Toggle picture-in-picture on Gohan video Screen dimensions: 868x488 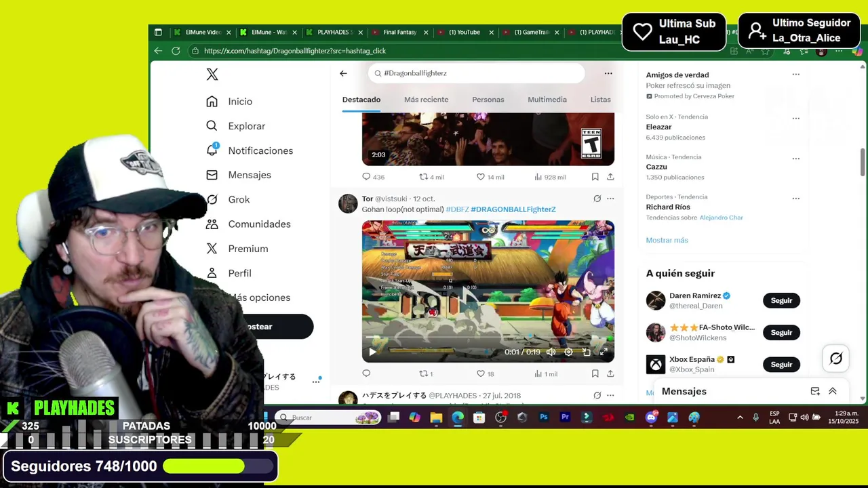[586, 352]
